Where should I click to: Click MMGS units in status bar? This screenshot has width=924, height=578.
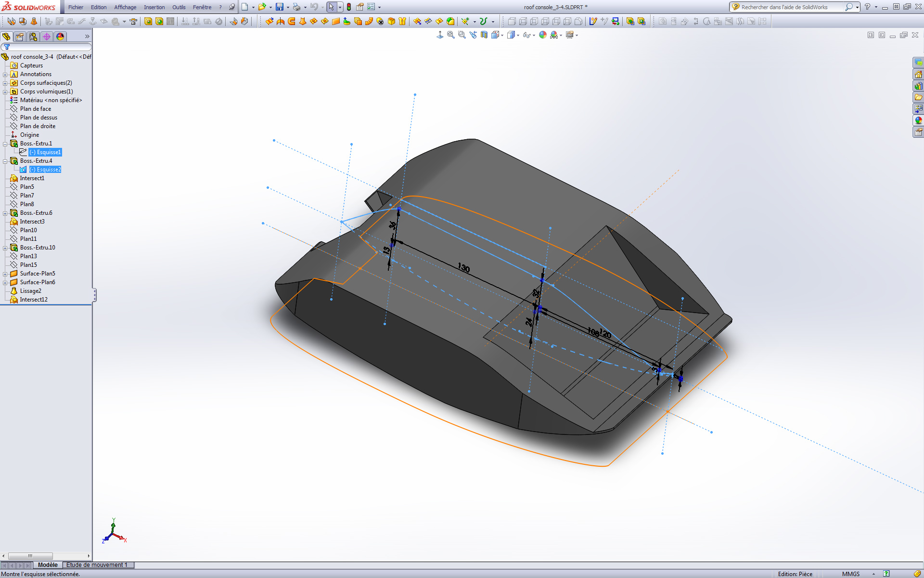(x=850, y=574)
